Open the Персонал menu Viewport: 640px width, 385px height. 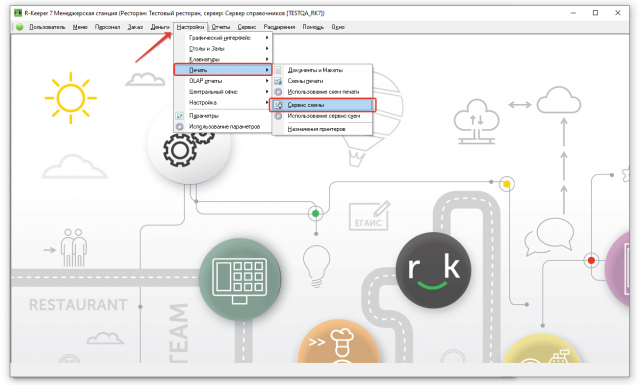point(107,27)
